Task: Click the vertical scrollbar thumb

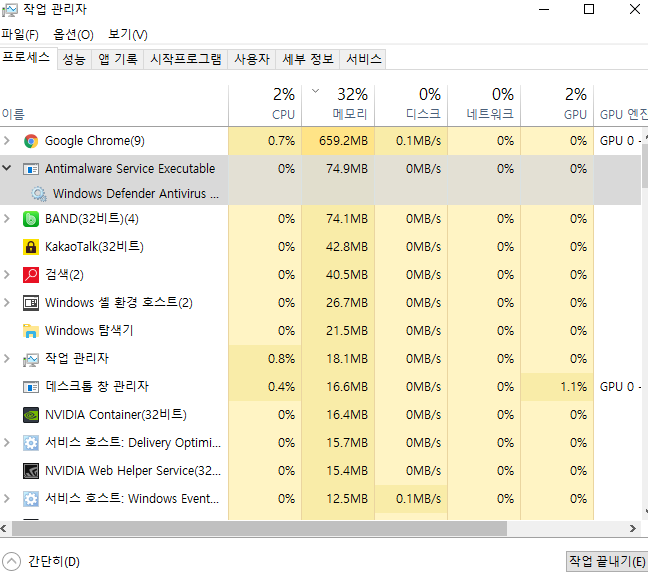Action: pyautogui.click(x=645, y=166)
